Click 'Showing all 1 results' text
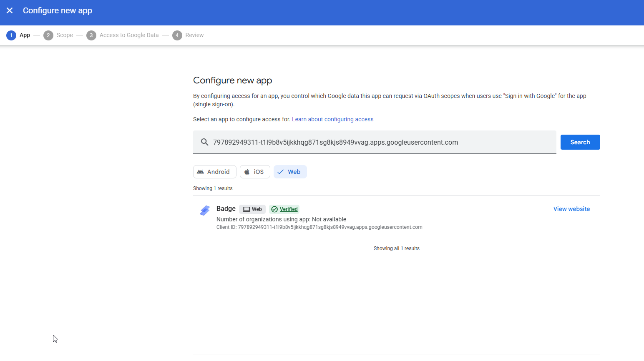644x361 pixels. [x=397, y=248]
